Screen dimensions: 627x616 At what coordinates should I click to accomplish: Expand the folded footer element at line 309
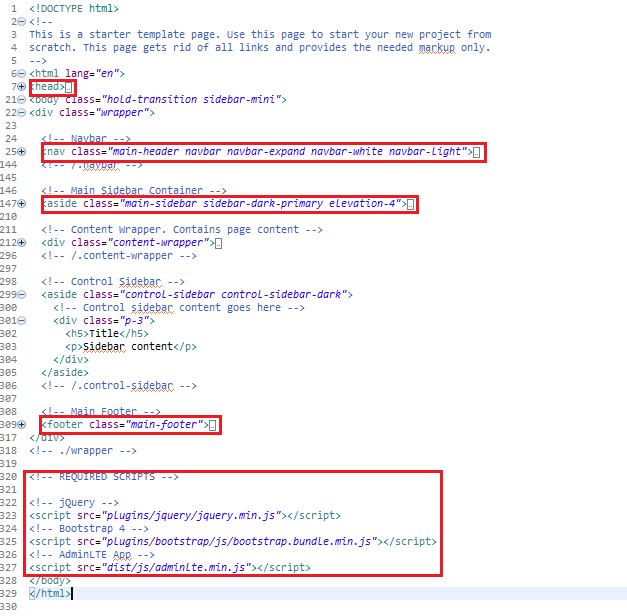point(22,424)
